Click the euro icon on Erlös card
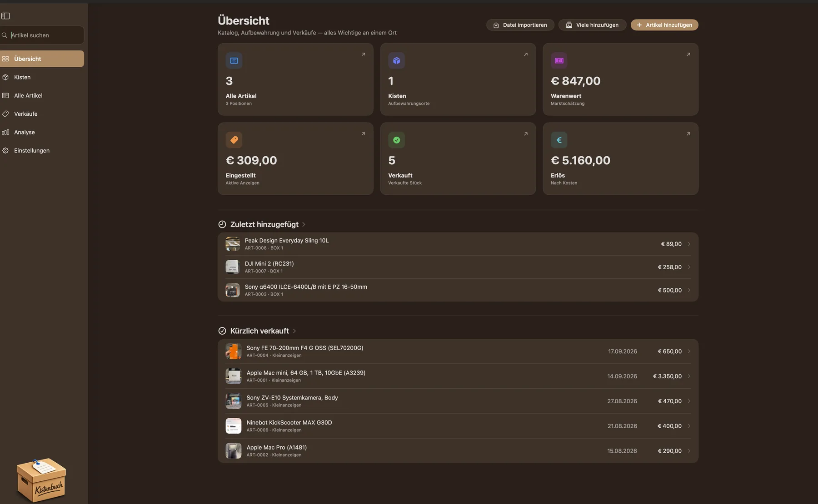Image resolution: width=818 pixels, height=504 pixels. [559, 140]
